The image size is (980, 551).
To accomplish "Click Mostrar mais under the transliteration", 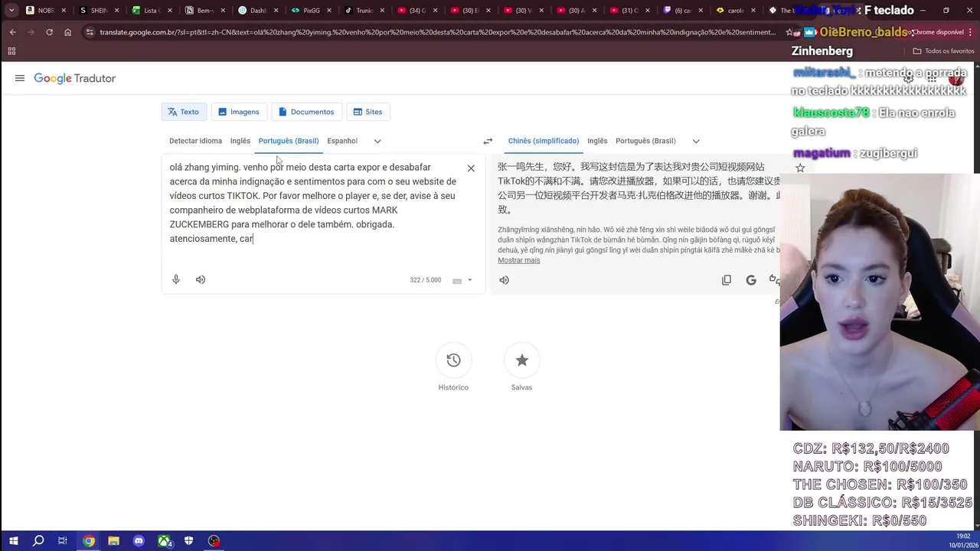I will click(x=519, y=260).
